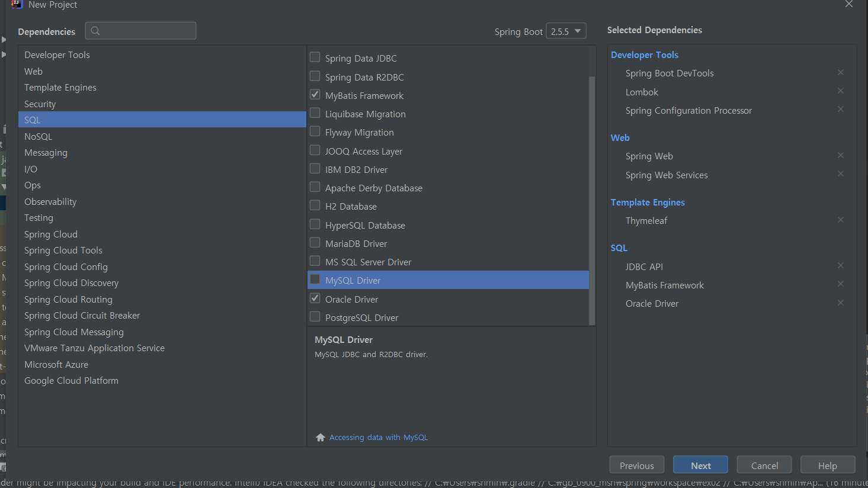
Task: Select the Testing category
Action: (x=162, y=217)
